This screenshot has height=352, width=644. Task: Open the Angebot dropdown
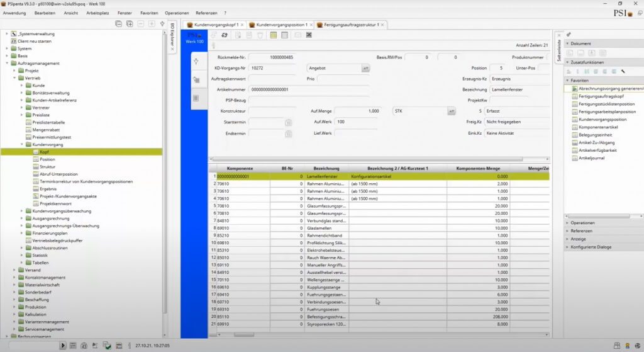coord(365,67)
